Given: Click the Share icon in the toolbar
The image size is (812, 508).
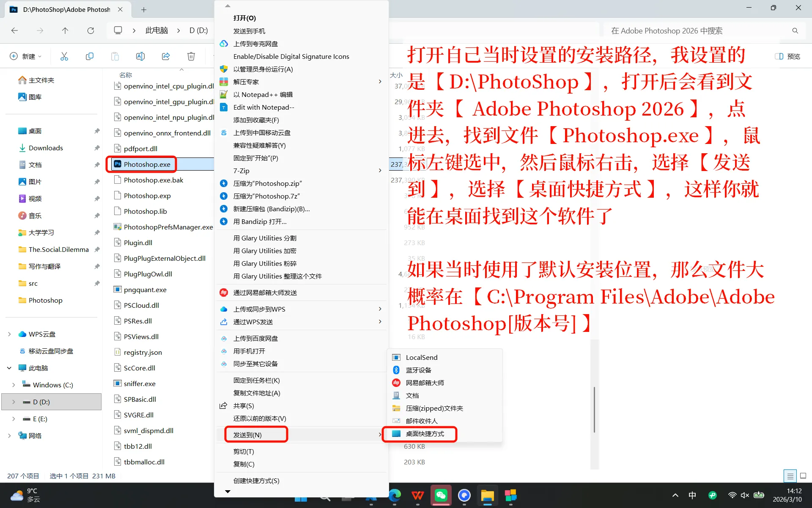Looking at the screenshot, I should pos(165,56).
